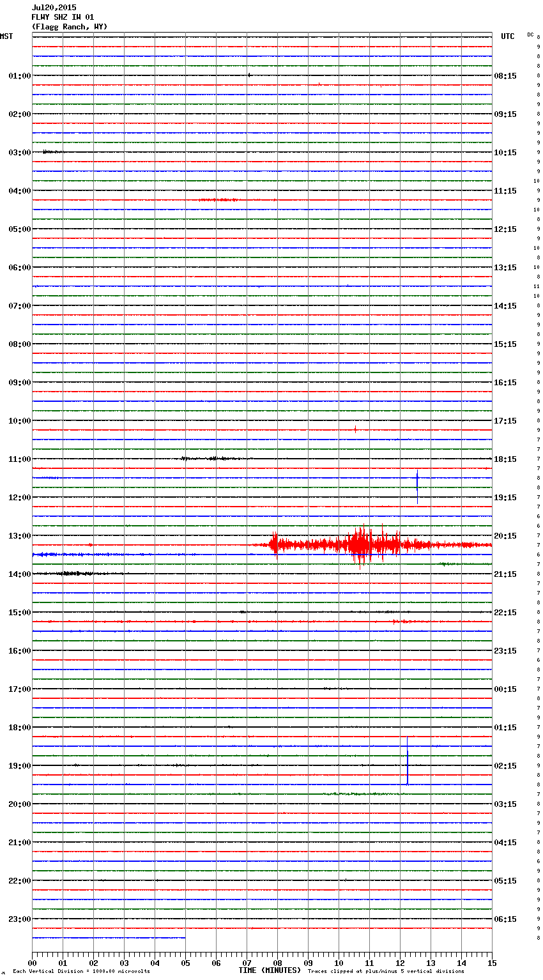
Task: Select the 21:00 MST row label
Action: click(x=20, y=843)
